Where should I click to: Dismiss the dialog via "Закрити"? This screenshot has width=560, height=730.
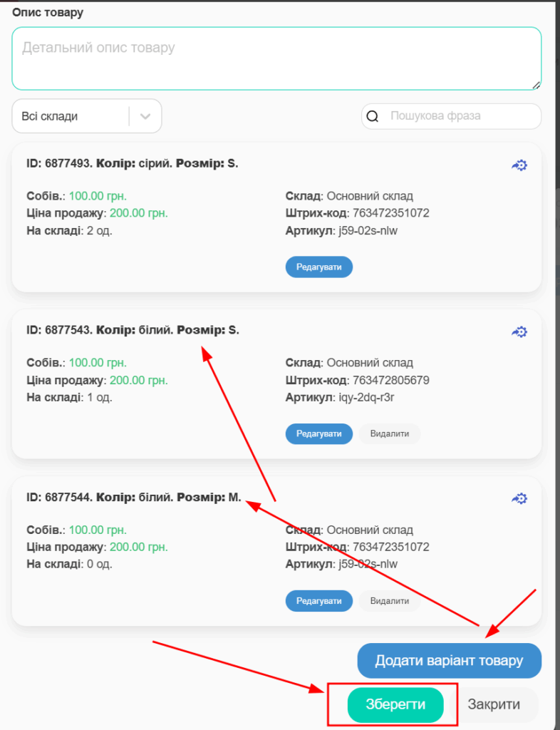pyautogui.click(x=494, y=704)
